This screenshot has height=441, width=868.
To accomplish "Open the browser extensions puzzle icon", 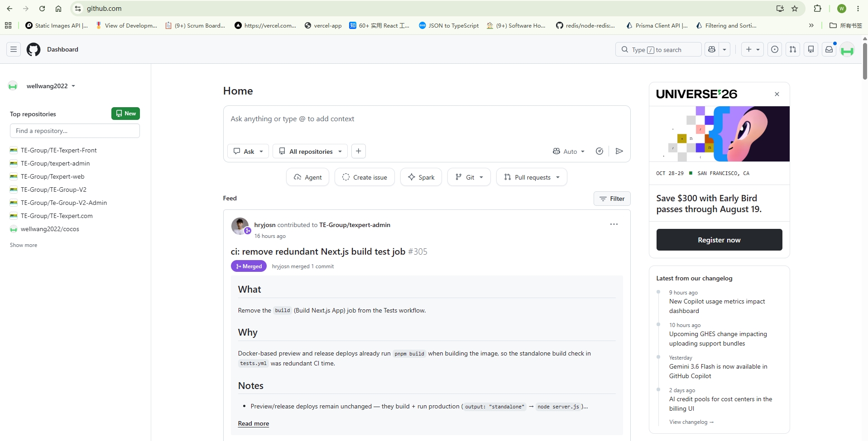I will (x=817, y=9).
